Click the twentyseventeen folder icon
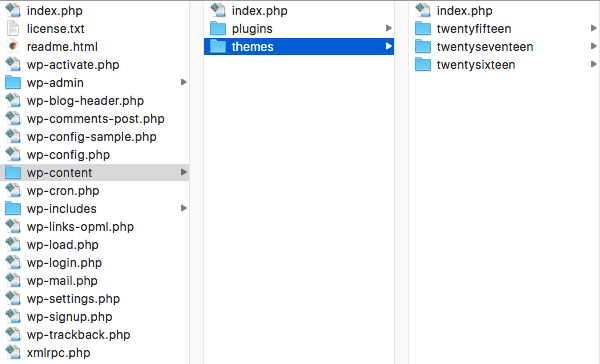600x364 pixels. point(423,47)
